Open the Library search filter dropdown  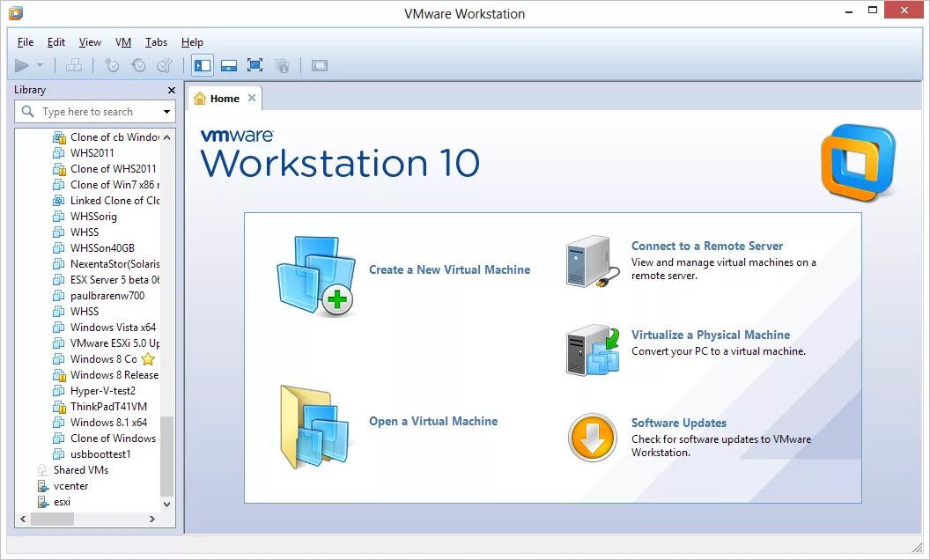point(166,112)
